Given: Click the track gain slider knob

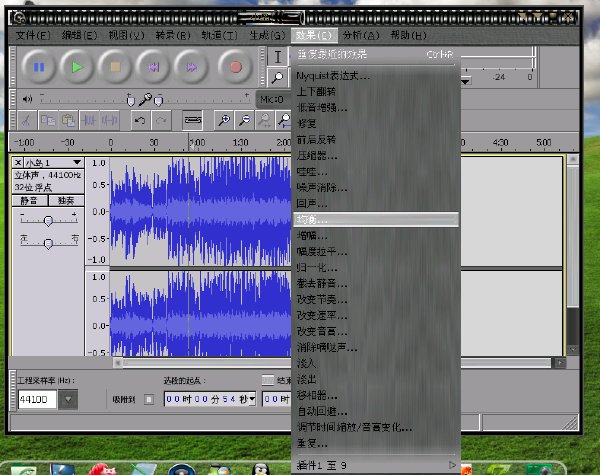Looking at the screenshot, I should point(48,221).
